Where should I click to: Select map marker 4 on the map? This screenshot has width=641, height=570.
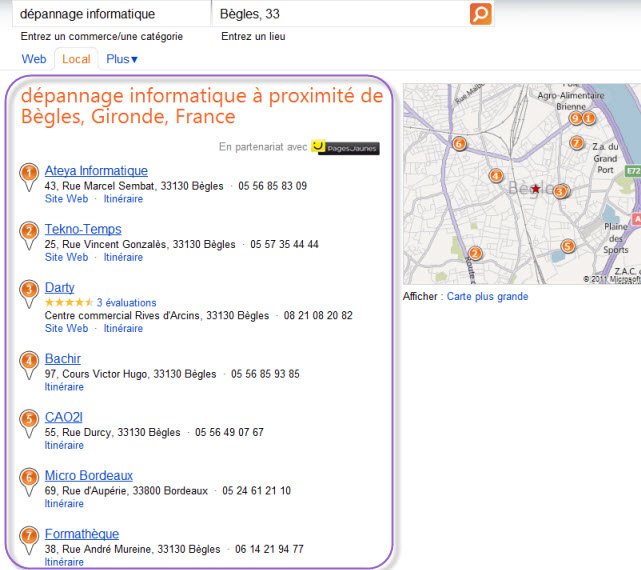(x=495, y=176)
